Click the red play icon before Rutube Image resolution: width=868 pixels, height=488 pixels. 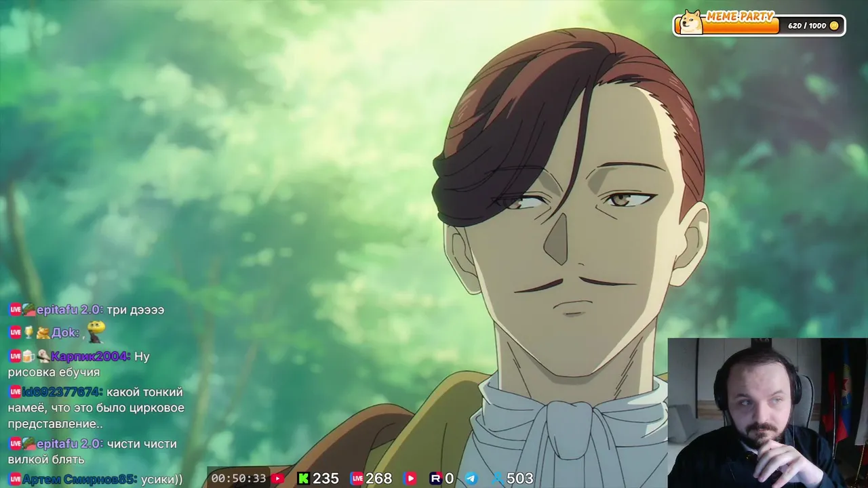(410, 479)
